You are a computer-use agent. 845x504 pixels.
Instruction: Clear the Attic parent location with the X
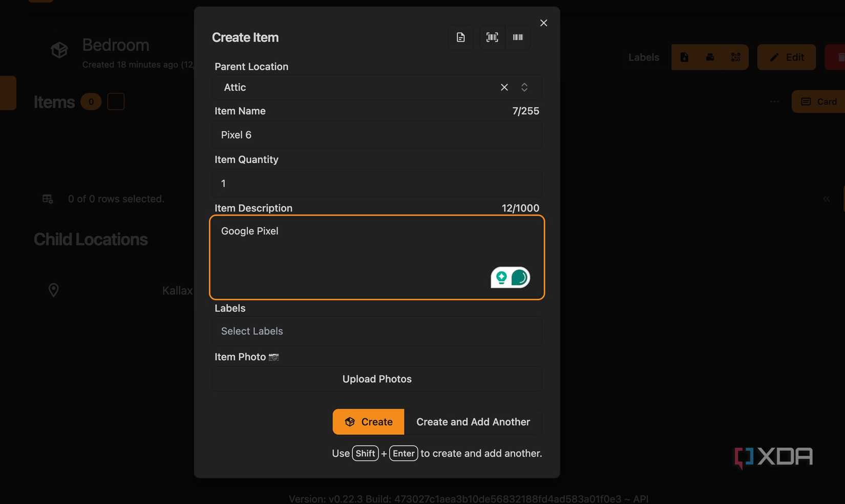pos(504,87)
